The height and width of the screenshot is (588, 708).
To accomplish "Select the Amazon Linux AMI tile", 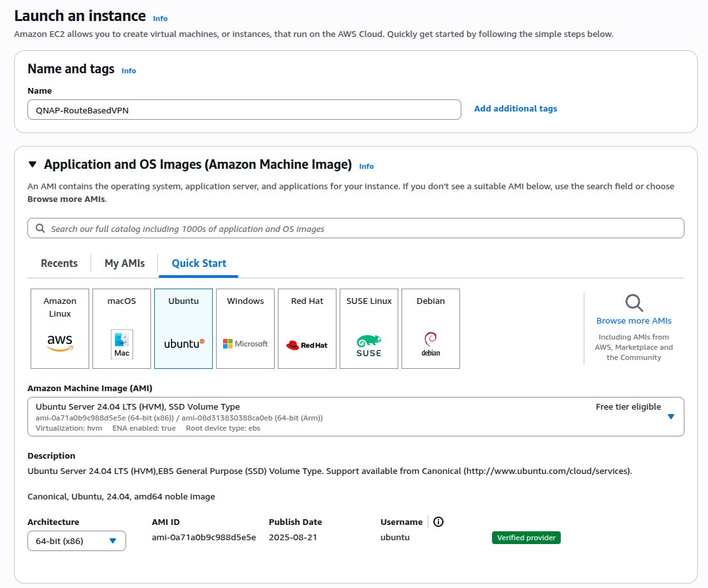I will coord(60,328).
